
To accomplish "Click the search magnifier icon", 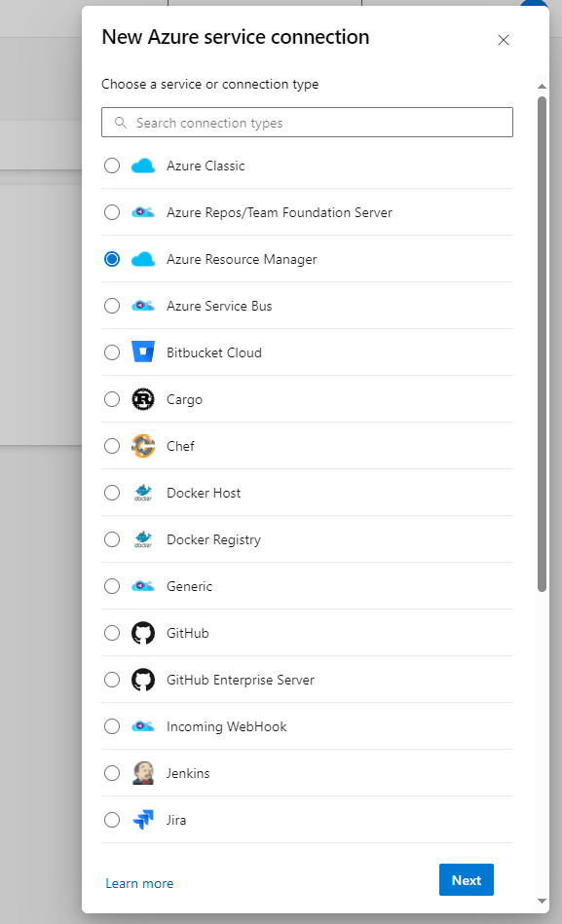I will [x=120, y=122].
